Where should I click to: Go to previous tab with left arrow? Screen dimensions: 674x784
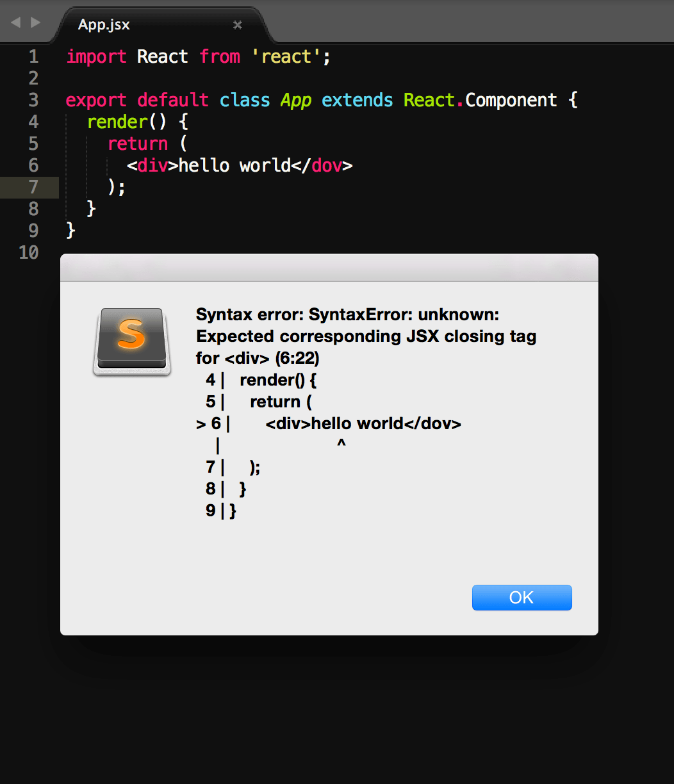tap(16, 22)
